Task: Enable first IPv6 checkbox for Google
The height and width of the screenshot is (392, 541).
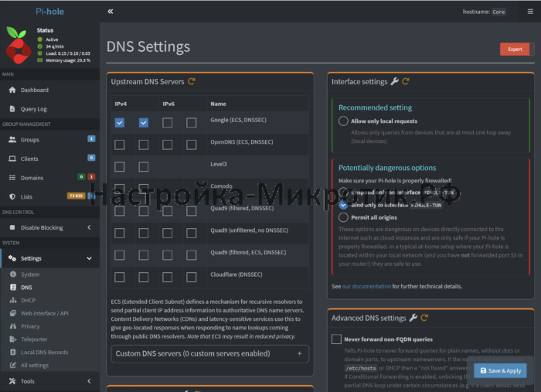Action: click(x=168, y=122)
